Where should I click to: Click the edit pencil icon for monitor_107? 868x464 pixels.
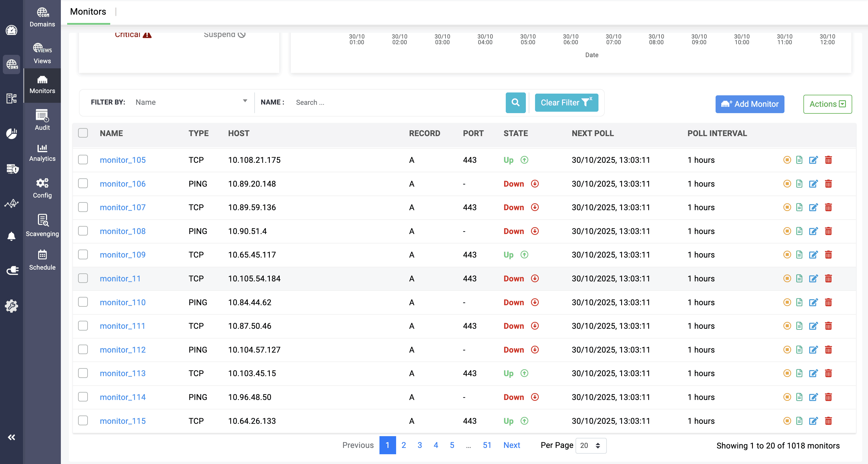[x=813, y=207]
